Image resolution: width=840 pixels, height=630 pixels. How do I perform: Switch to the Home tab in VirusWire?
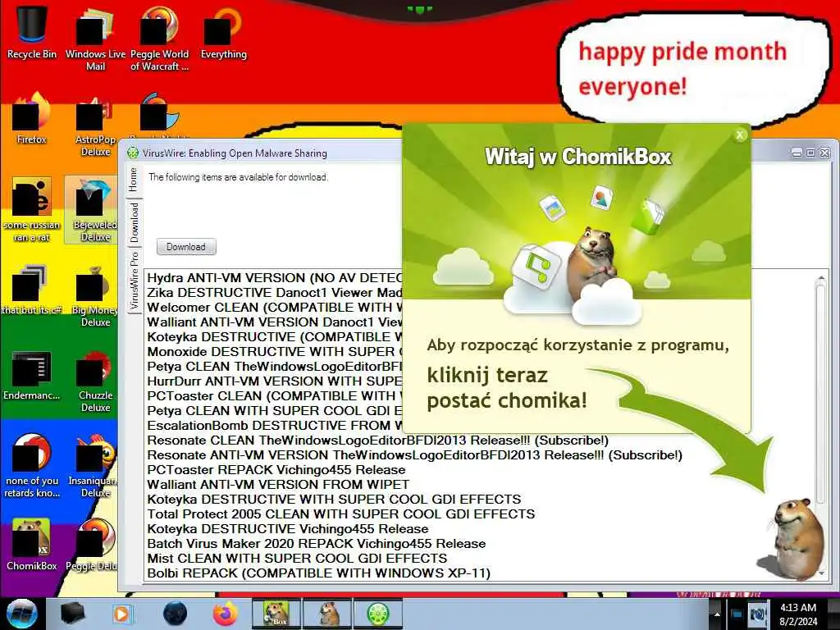click(134, 180)
